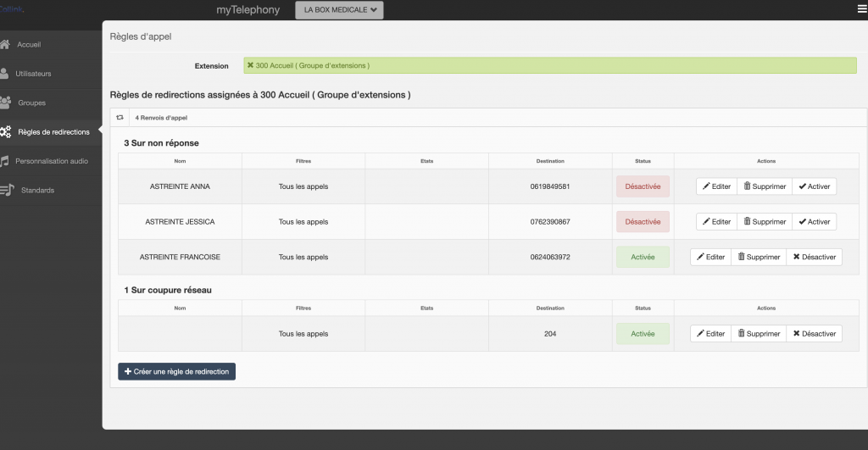868x450 pixels.
Task: Open the hamburger menu at top right
Action: [x=862, y=9]
